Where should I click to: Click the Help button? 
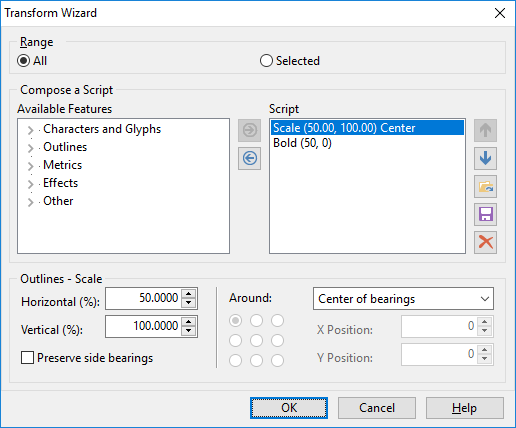(465, 408)
